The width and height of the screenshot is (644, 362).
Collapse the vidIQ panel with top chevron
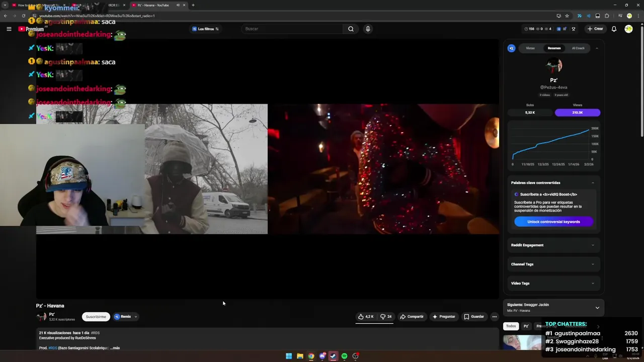click(597, 48)
